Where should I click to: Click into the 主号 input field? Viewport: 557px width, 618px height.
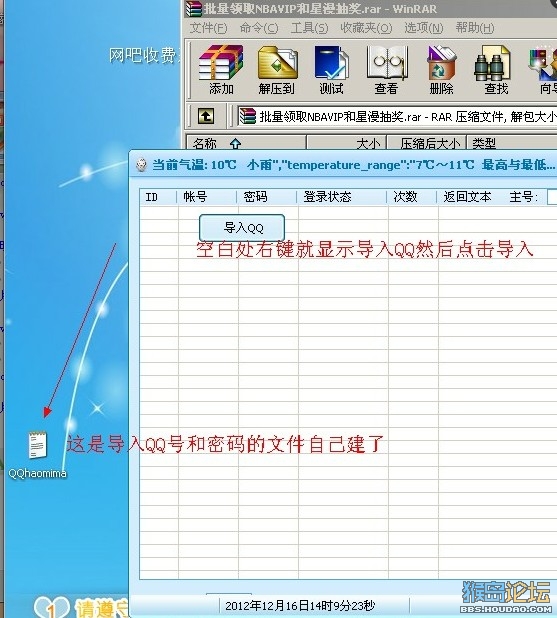click(552, 197)
